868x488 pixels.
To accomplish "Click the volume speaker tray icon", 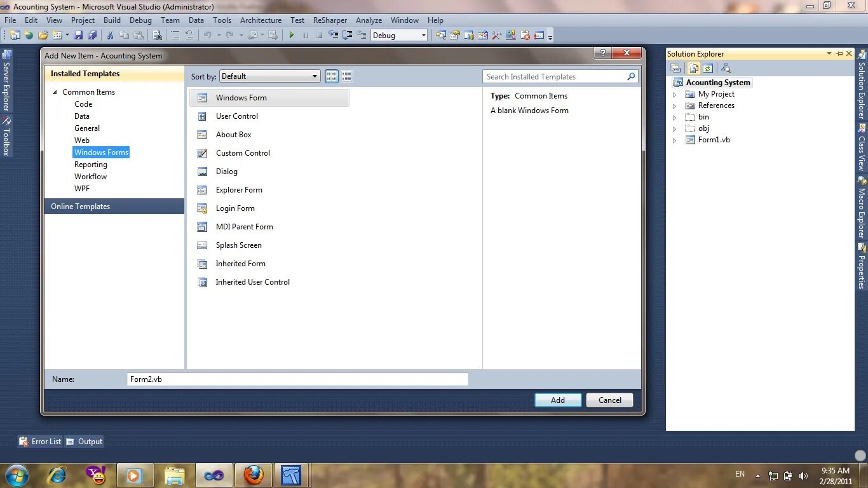I will [x=803, y=475].
